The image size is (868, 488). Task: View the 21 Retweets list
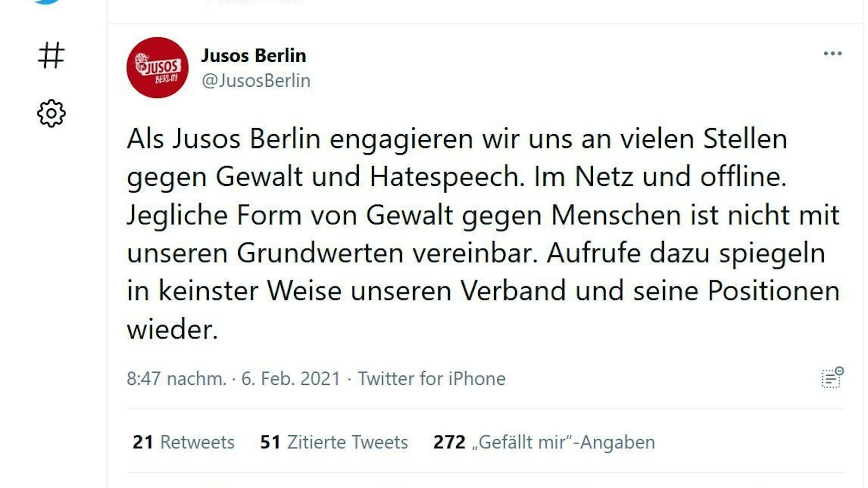coord(183,442)
